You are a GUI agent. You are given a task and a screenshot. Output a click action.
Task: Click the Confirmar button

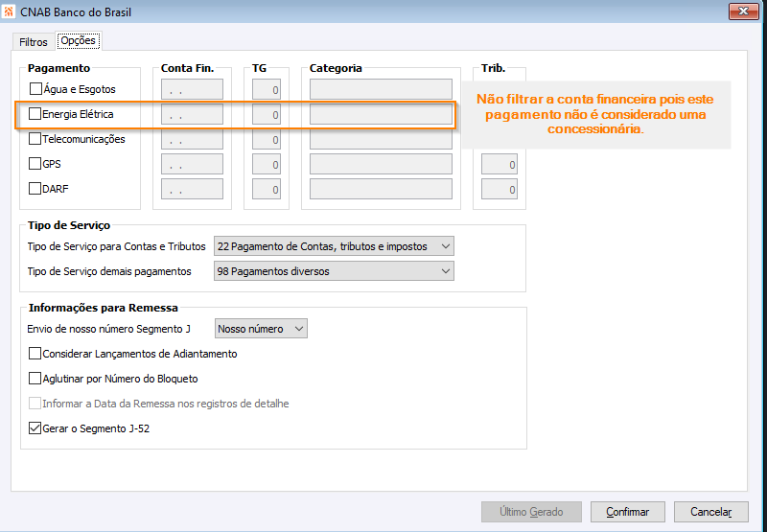pyautogui.click(x=628, y=512)
